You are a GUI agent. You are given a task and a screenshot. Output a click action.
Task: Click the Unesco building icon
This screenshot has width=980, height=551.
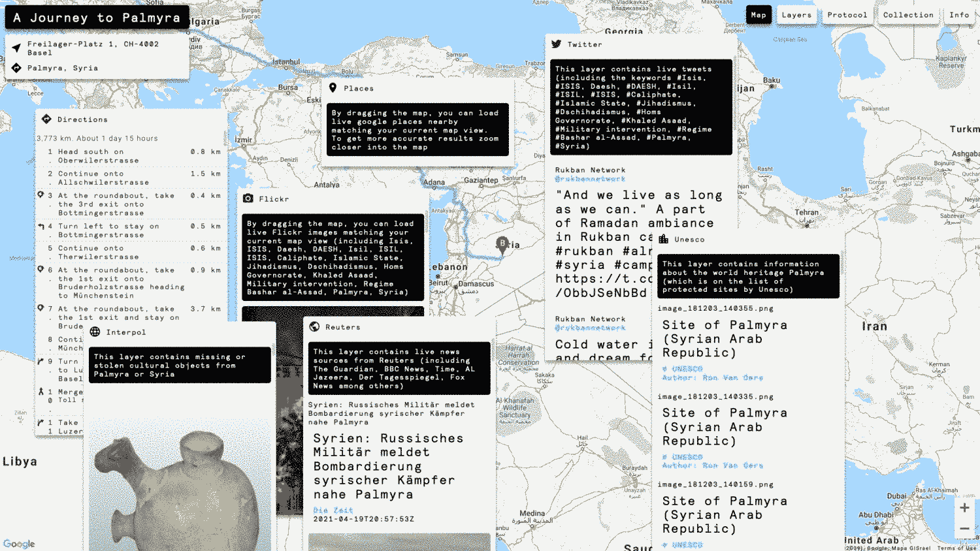[664, 240]
